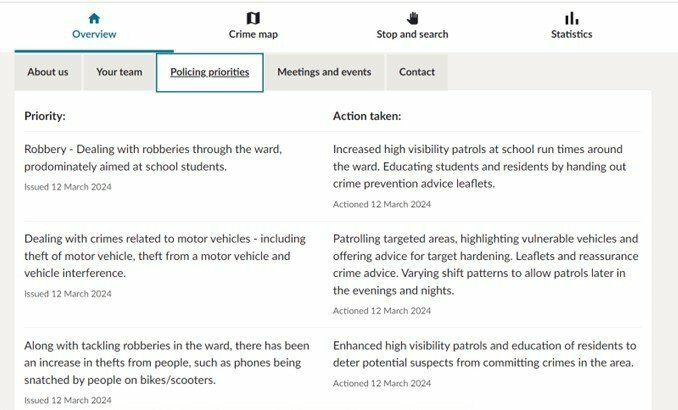Open the Overview section label
This screenshot has height=410, width=678.
[x=94, y=34]
